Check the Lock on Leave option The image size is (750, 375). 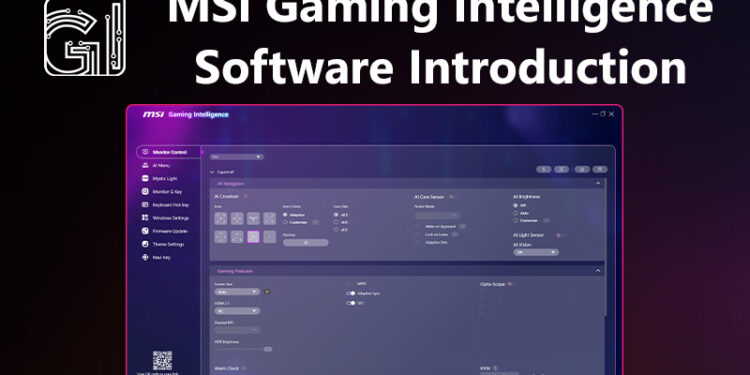pos(418,234)
